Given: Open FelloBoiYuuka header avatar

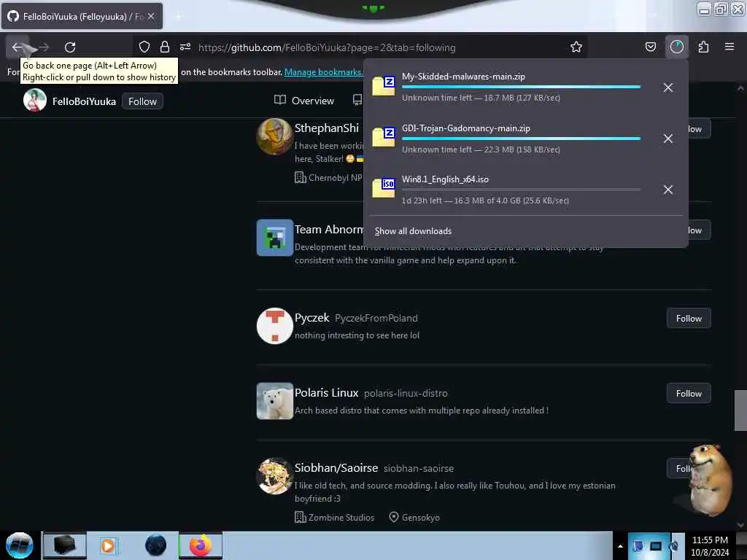Looking at the screenshot, I should pos(35,100).
